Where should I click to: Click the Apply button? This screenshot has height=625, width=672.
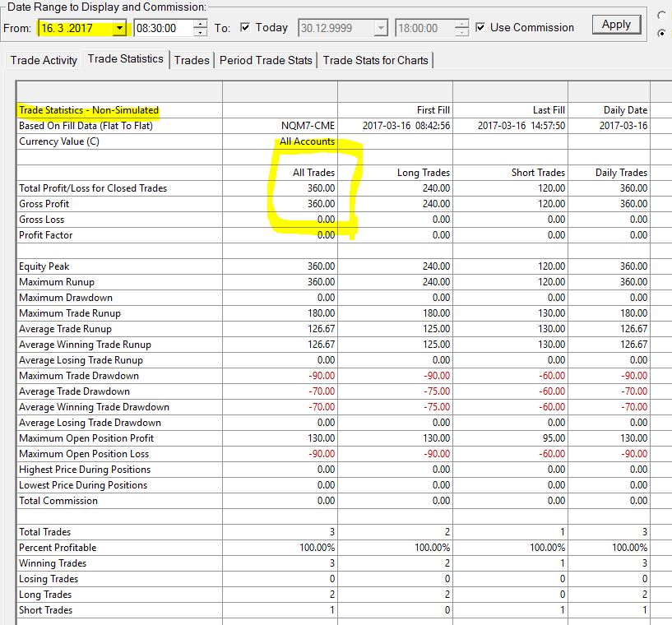(616, 25)
